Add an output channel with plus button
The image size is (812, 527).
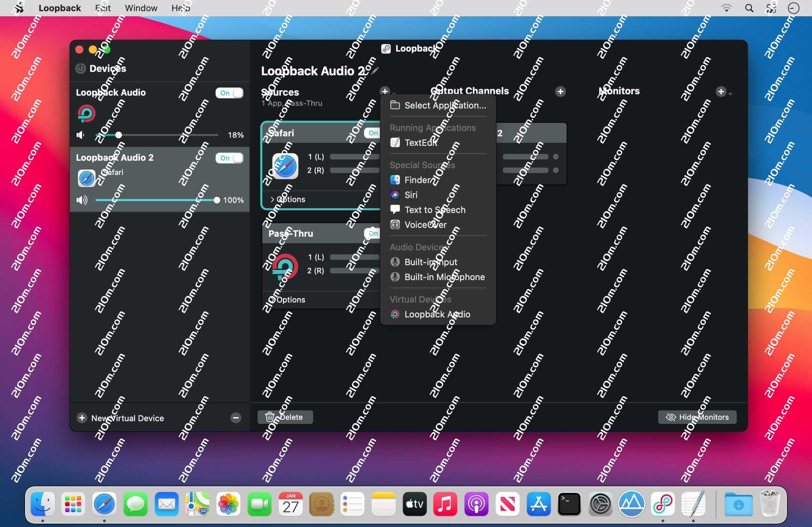point(560,92)
